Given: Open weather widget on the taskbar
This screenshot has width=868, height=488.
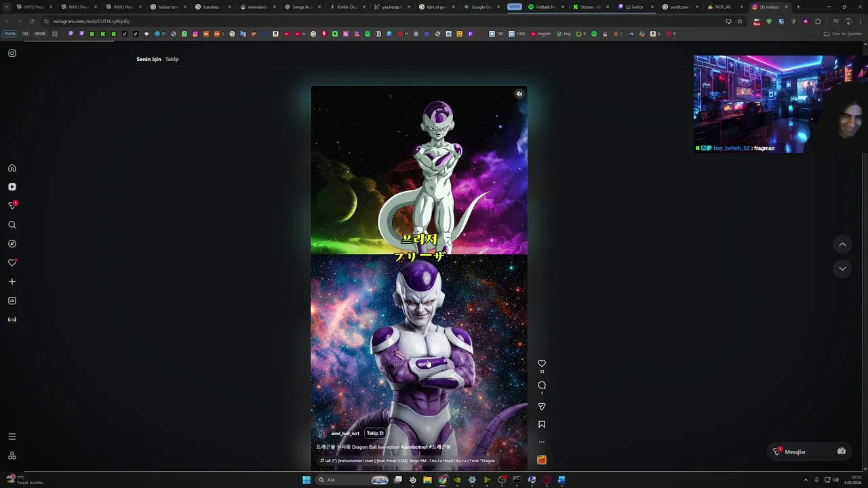Looking at the screenshot, I should click(x=24, y=480).
